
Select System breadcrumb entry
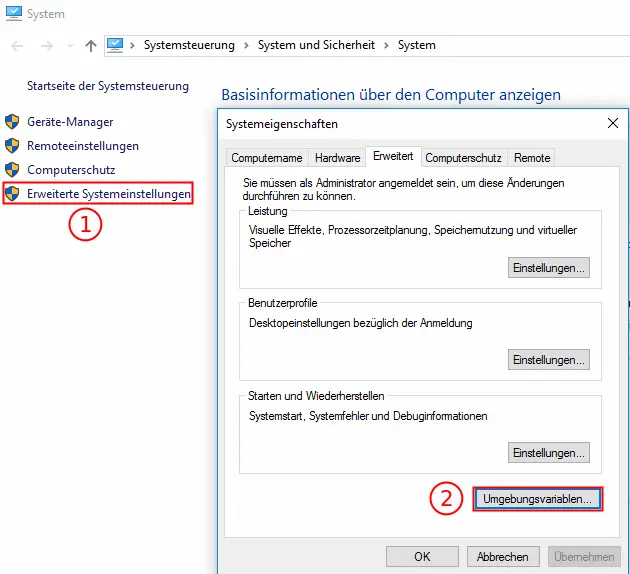(x=417, y=45)
